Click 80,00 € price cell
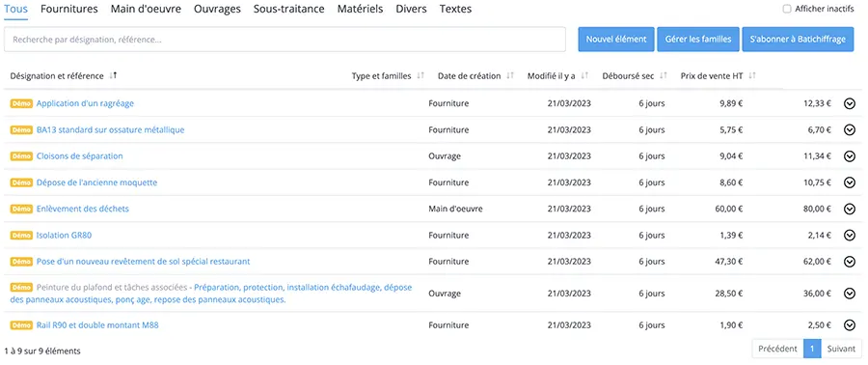The width and height of the screenshot is (868, 365). (817, 209)
